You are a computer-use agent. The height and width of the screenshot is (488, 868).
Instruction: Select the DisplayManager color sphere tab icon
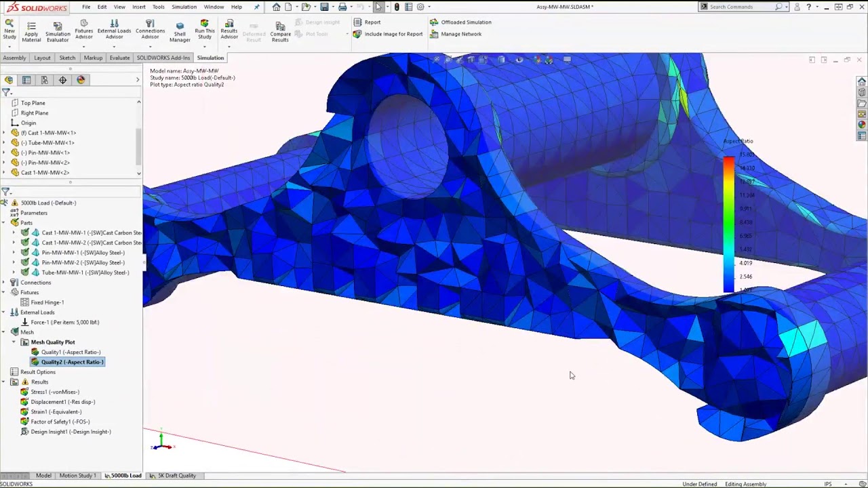pos(81,80)
